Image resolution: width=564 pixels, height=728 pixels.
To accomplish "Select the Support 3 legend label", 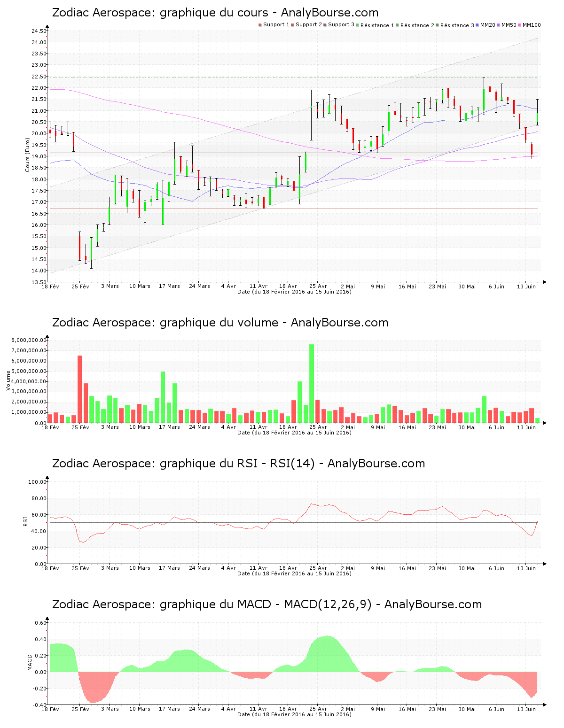I will point(341,25).
